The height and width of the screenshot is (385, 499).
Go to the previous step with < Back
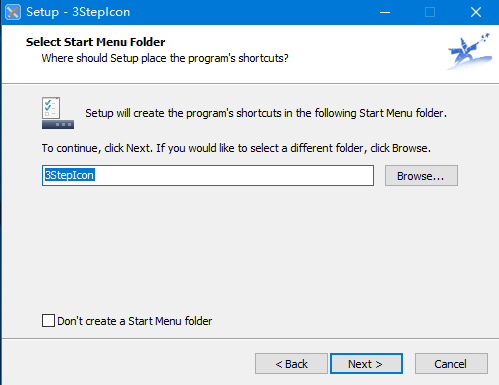tap(291, 364)
